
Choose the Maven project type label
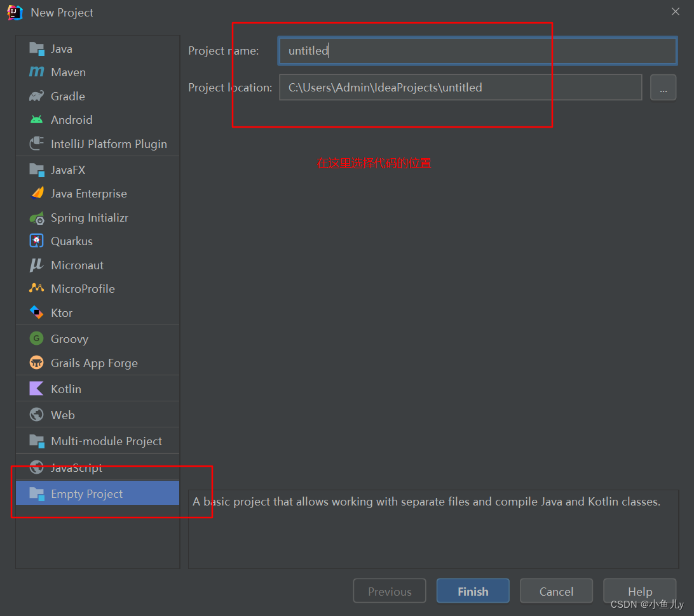(x=68, y=72)
